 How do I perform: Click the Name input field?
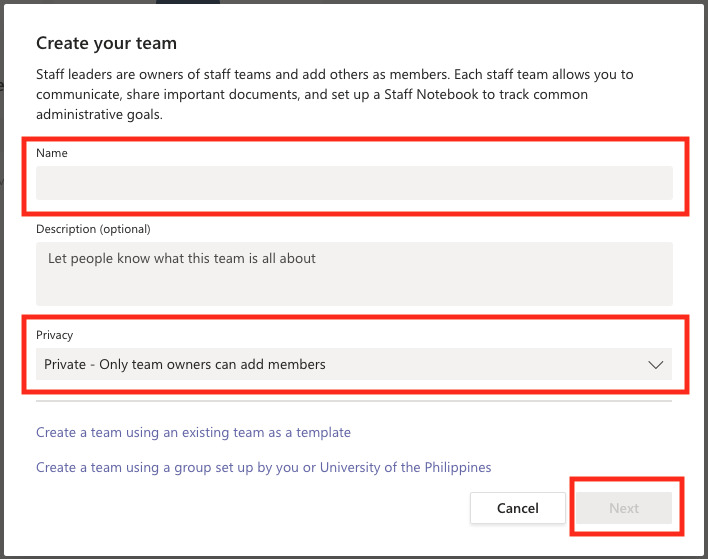pyautogui.click(x=354, y=183)
